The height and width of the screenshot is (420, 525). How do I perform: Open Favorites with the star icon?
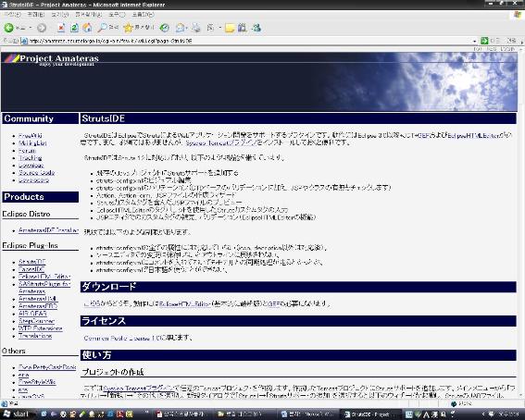click(128, 28)
